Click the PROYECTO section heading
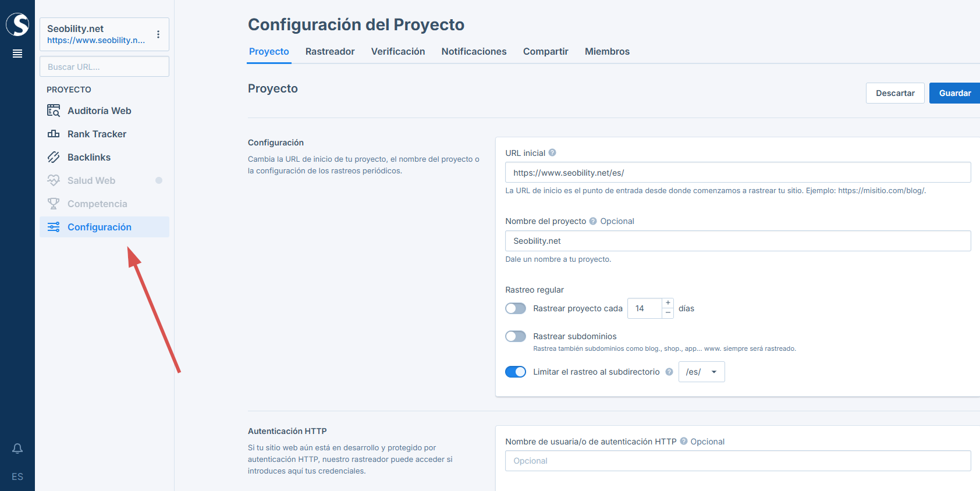980x491 pixels. click(x=69, y=90)
